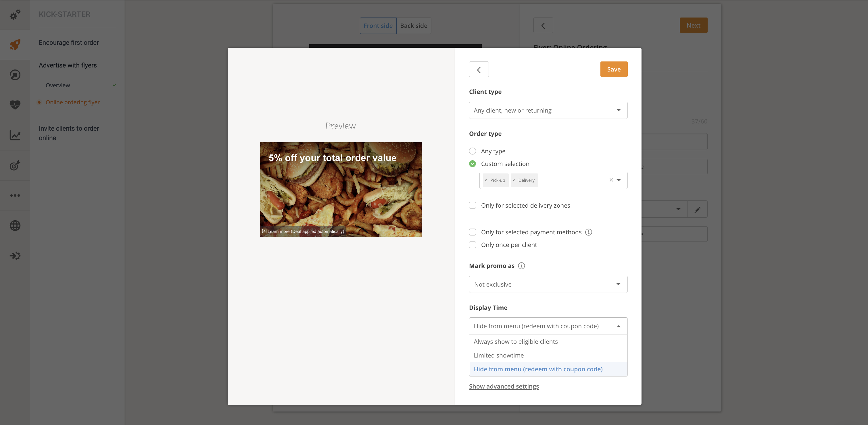Select the Custom selection radio button
The width and height of the screenshot is (868, 425).
click(x=473, y=164)
